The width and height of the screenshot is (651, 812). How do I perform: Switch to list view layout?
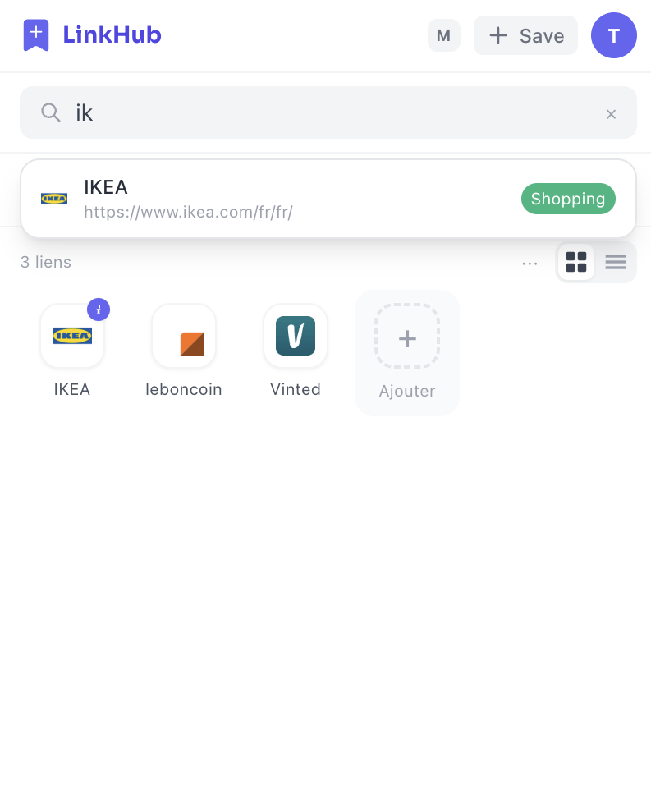coord(615,262)
